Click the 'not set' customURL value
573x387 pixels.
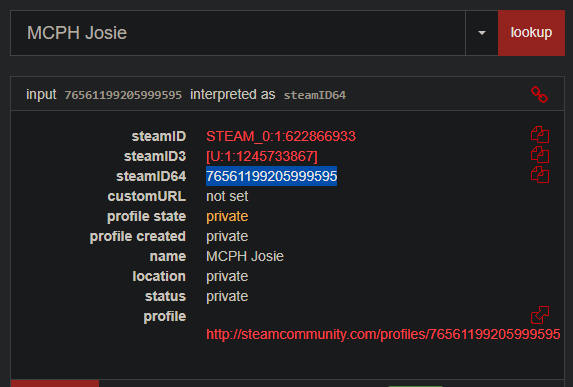(227, 196)
